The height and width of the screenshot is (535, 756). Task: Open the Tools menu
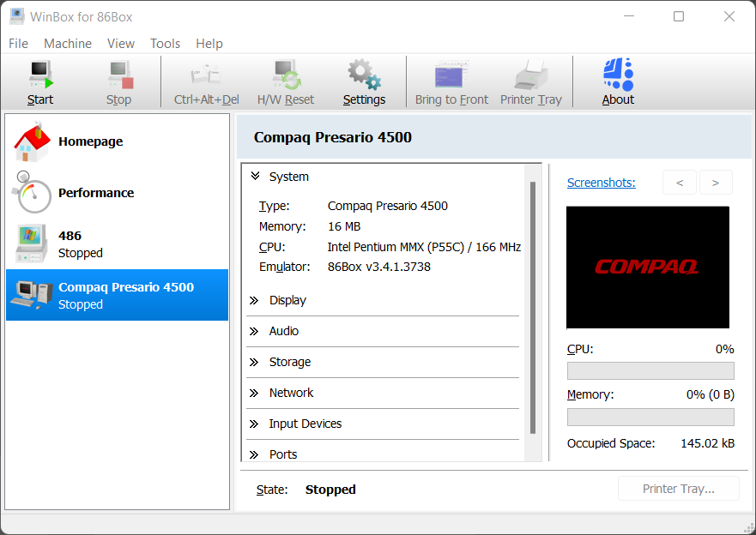tap(165, 43)
